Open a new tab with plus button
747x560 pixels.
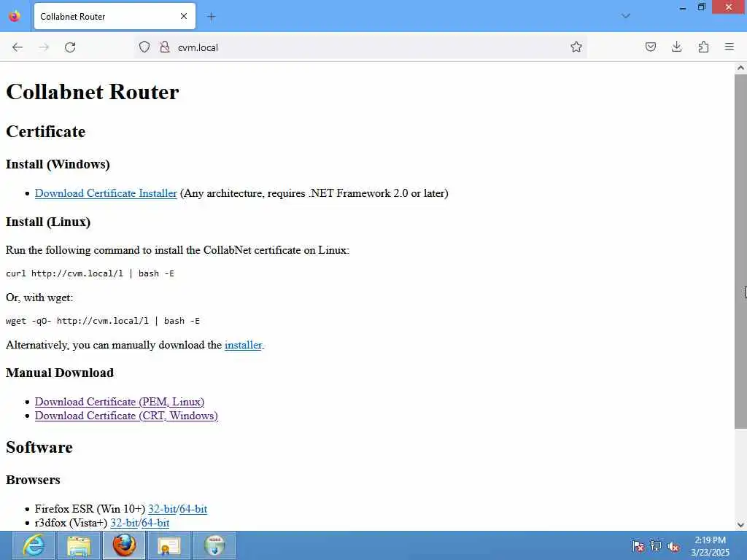(x=212, y=17)
